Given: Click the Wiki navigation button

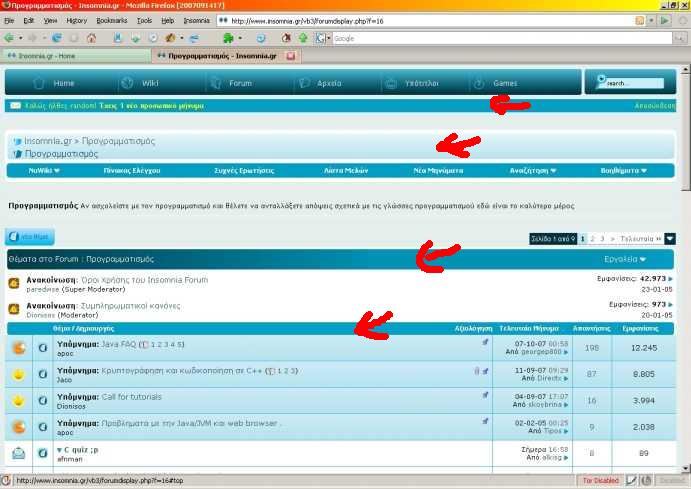Looking at the screenshot, I should coord(140,83).
